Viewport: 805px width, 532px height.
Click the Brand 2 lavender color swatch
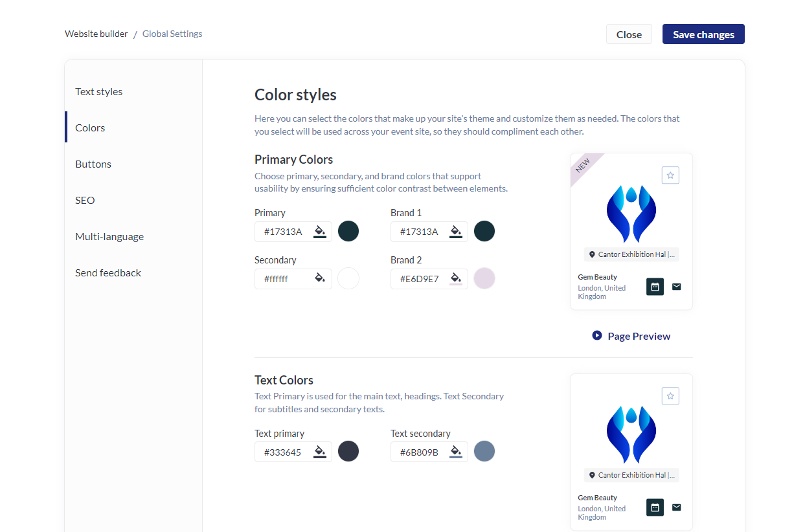[484, 278]
